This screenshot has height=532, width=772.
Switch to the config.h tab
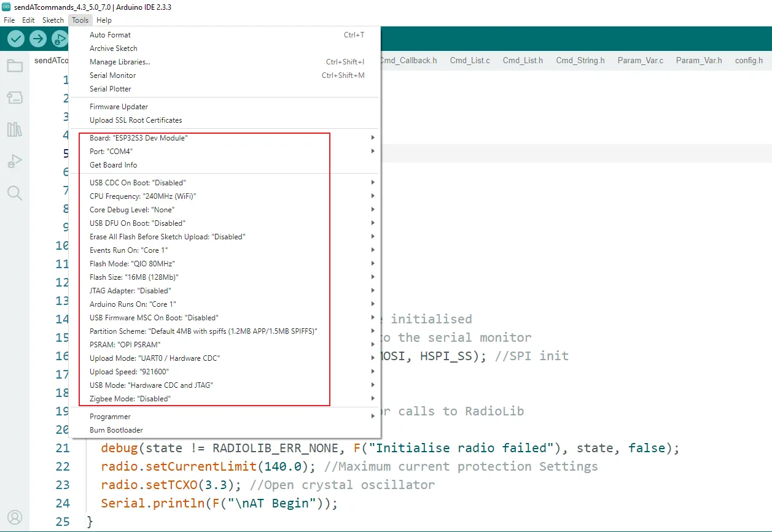[749, 61]
